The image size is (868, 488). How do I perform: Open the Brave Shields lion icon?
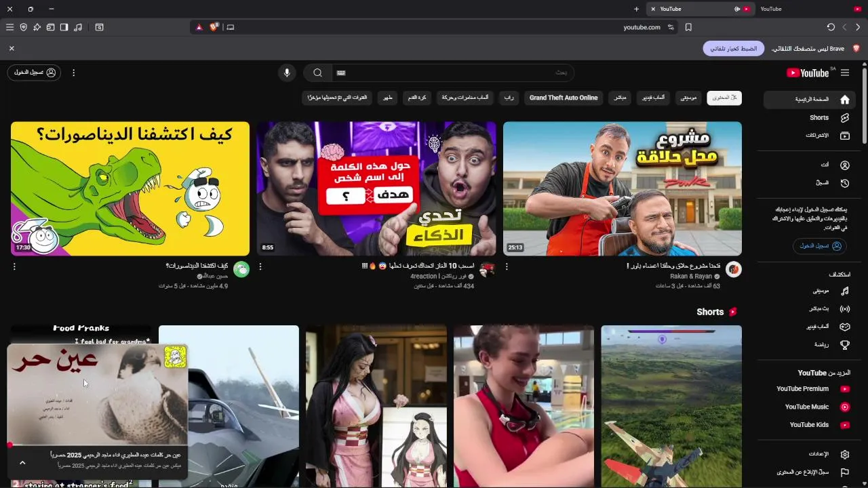pos(214,27)
